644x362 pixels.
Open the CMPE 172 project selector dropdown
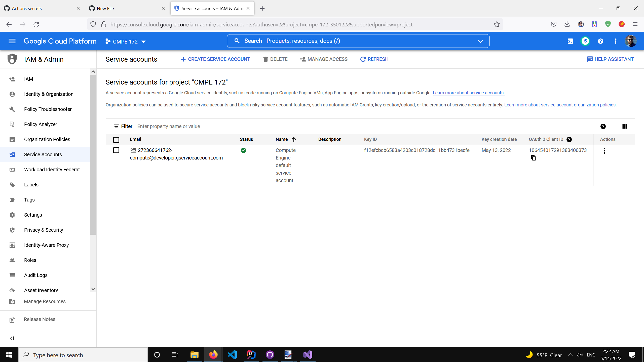point(126,42)
